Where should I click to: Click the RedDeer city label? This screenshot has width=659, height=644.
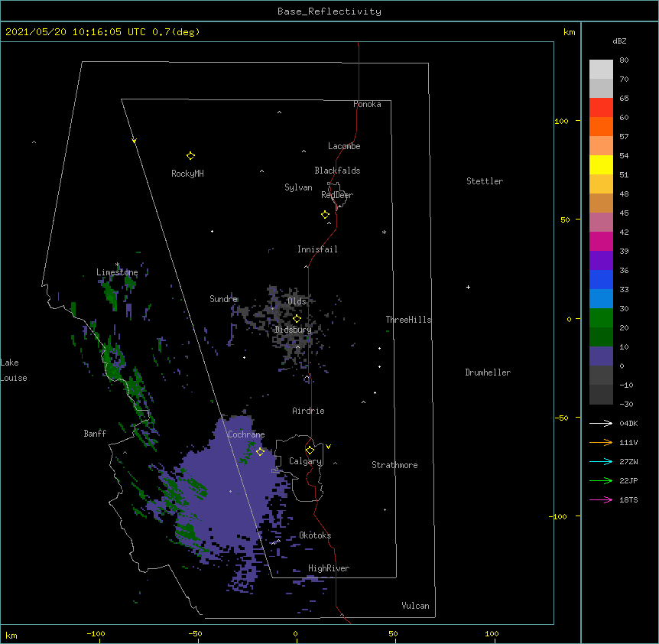[337, 195]
